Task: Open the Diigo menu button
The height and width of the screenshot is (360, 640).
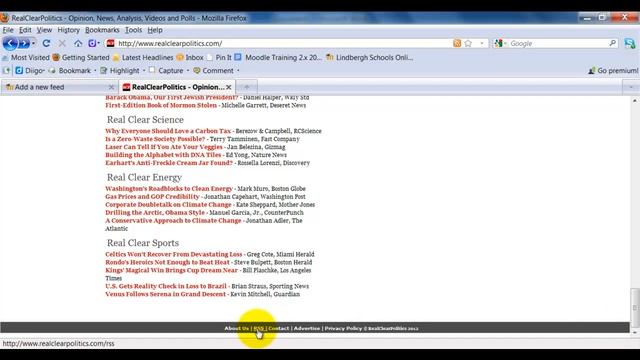Action: point(29,71)
